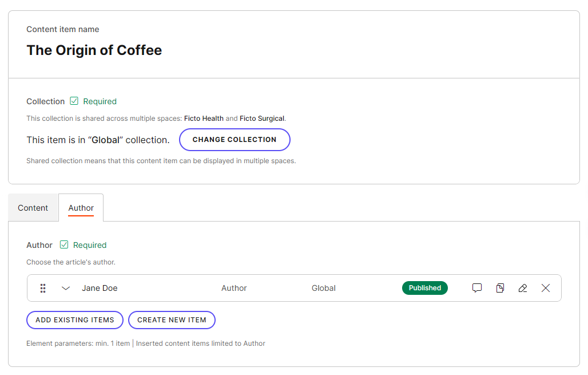The image size is (588, 375).
Task: Collapse the Jane Doe linked item details
Action: point(65,288)
